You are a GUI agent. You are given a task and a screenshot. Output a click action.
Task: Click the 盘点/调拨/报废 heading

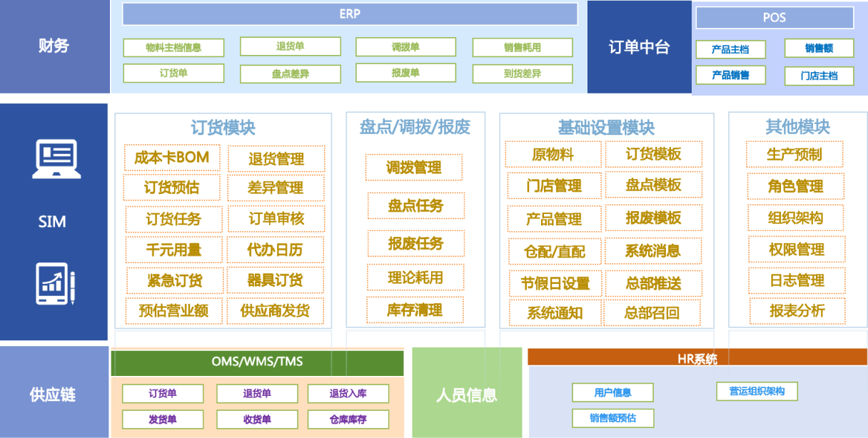(415, 127)
